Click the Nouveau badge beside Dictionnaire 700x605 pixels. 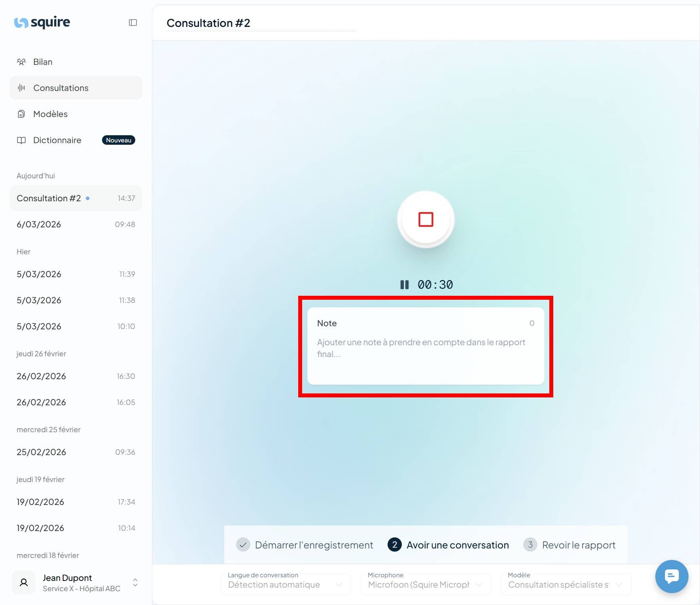point(119,140)
